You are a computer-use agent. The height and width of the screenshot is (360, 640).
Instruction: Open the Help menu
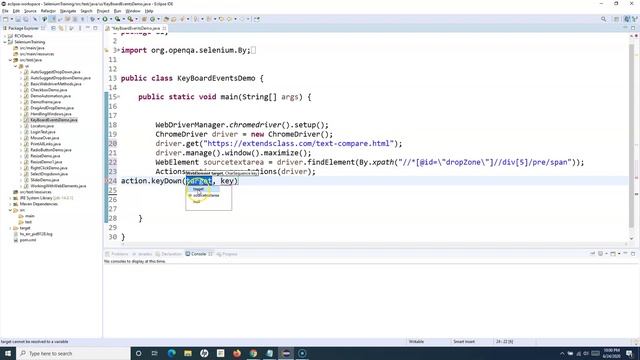click(149, 11)
